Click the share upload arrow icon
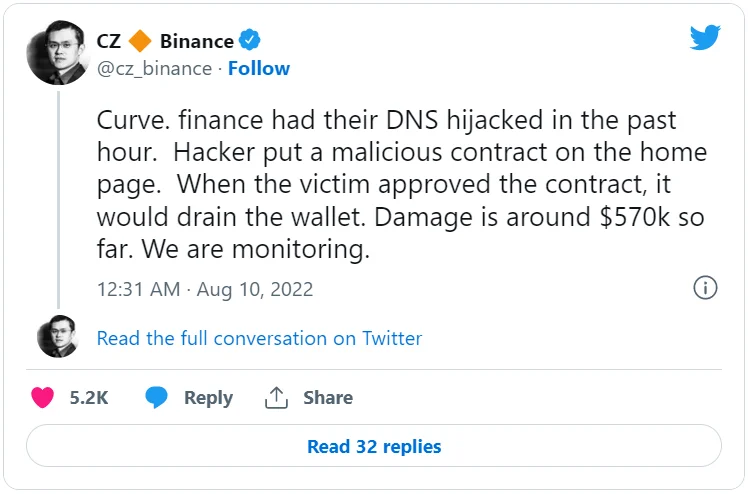Screen dimensions: 748x494 [277, 397]
